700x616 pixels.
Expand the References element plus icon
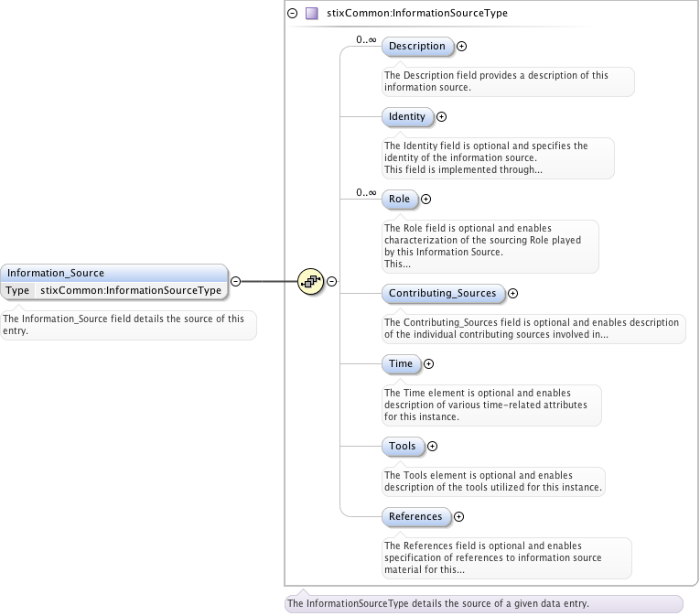[x=458, y=517]
